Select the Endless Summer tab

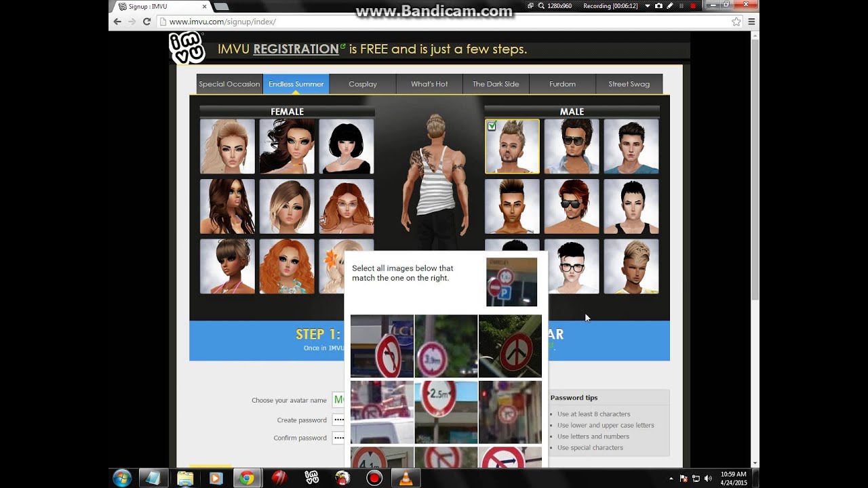coord(296,84)
